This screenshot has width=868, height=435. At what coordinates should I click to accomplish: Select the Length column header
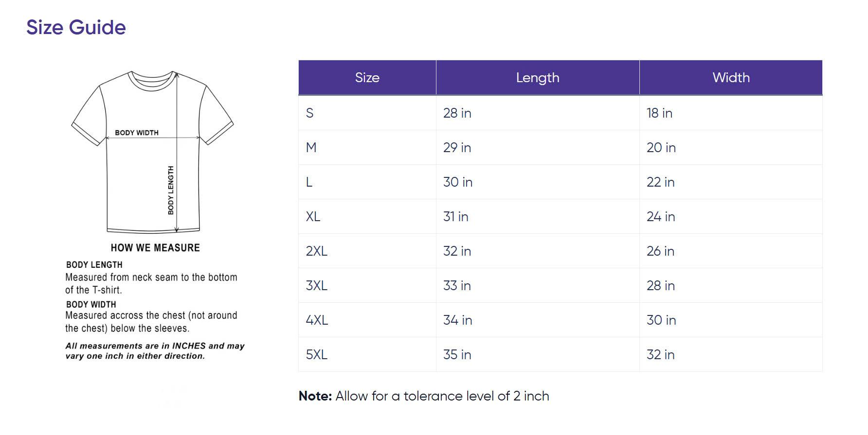click(537, 78)
